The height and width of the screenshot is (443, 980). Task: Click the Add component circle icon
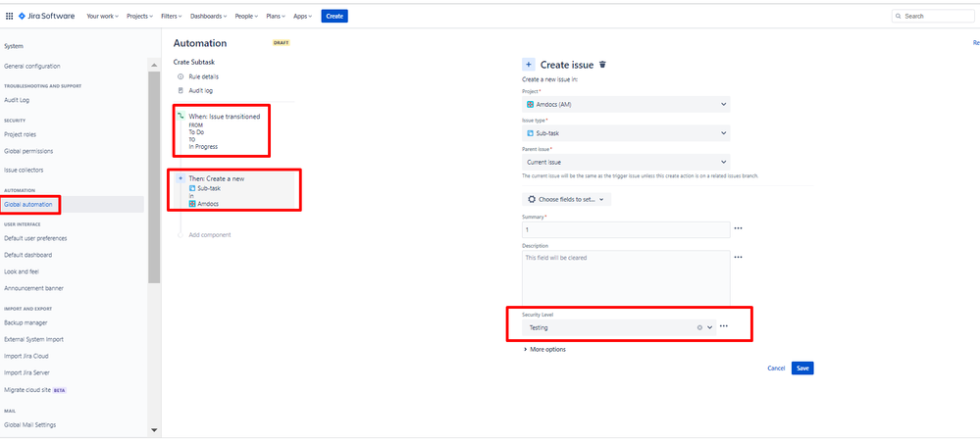[181, 235]
